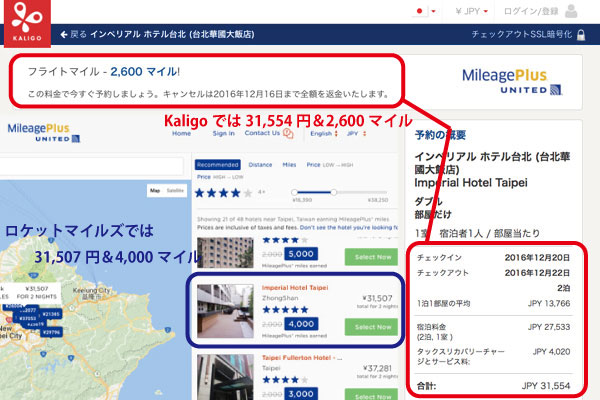Image resolution: width=600 pixels, height=400 pixels.
Task: Click the total JPY 31,554 amount
Action: point(546,386)
